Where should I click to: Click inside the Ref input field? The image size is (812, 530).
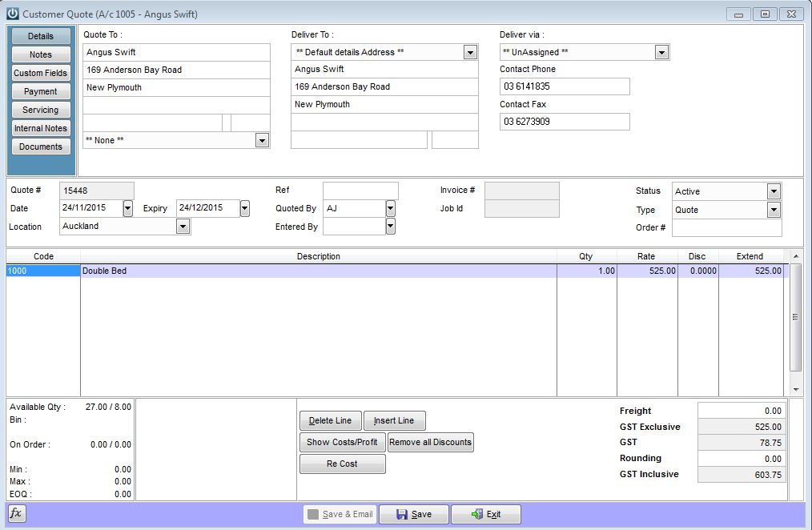coord(359,191)
